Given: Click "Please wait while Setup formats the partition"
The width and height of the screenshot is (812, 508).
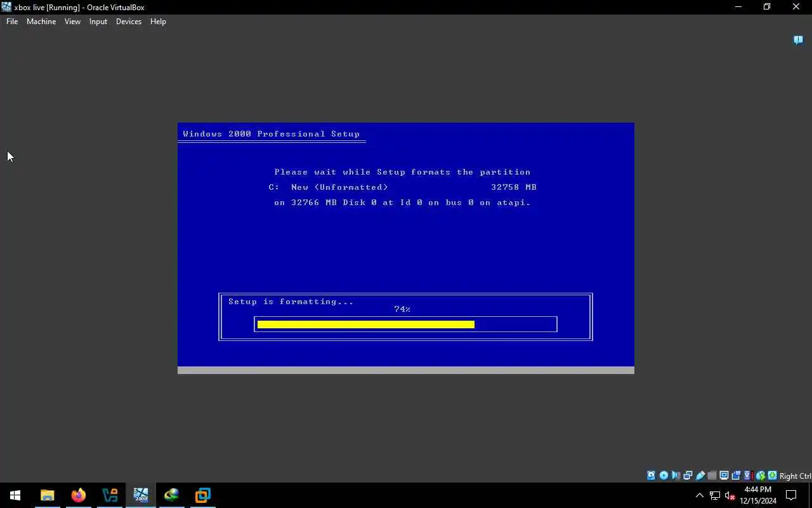Looking at the screenshot, I should [402, 172].
